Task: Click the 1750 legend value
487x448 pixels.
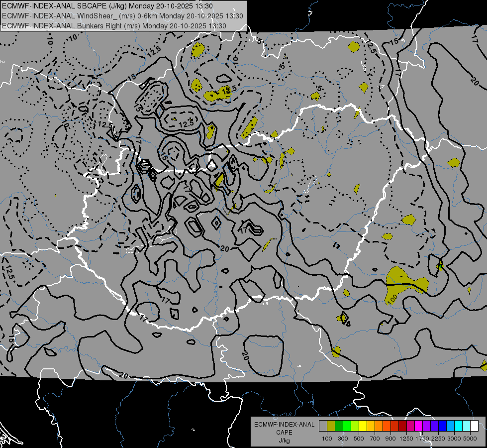Action: tap(422, 439)
